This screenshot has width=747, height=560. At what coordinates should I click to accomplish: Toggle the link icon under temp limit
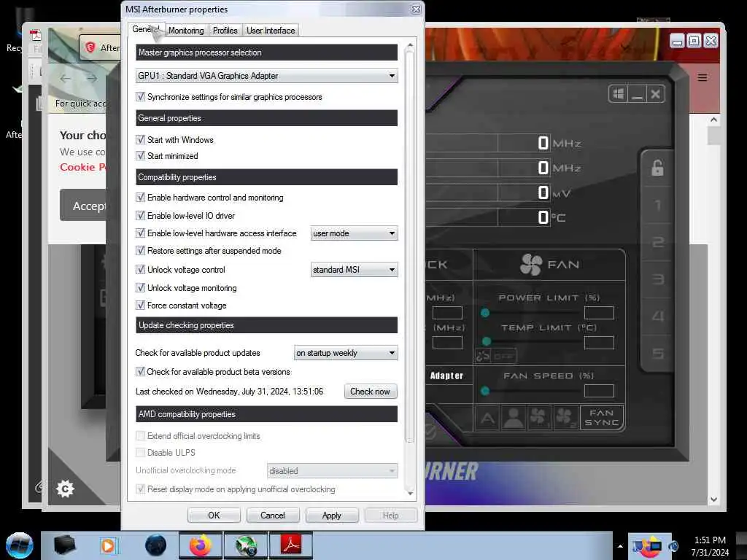point(483,356)
